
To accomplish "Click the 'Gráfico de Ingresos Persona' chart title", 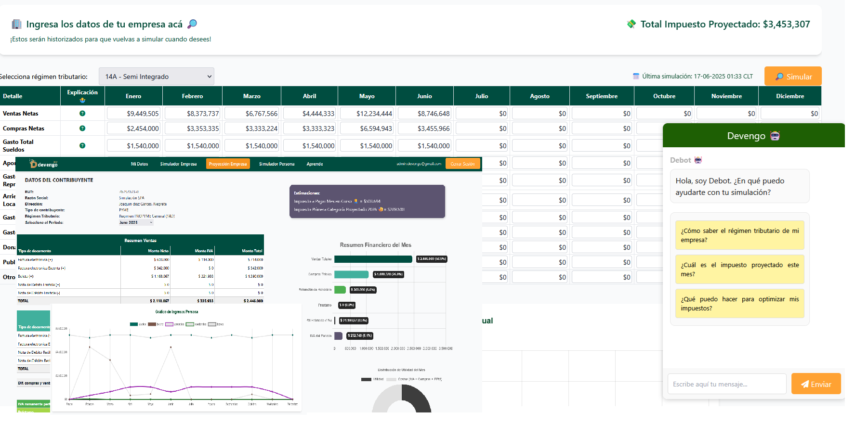I will coord(177,312).
